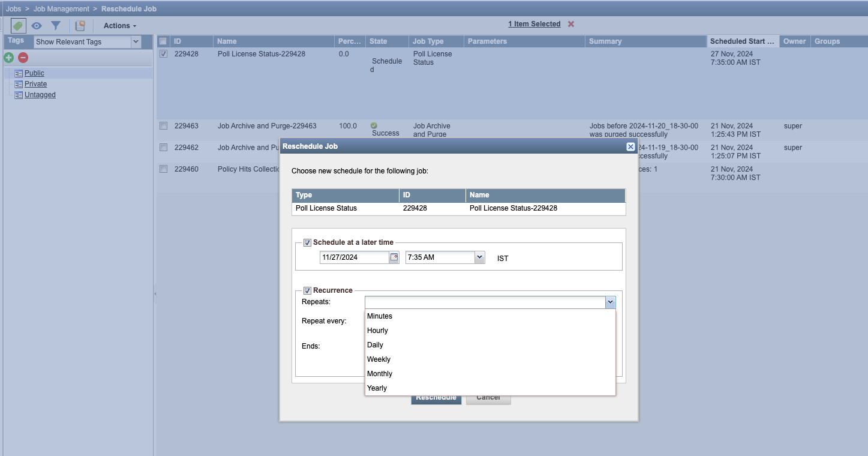Viewport: 868px width, 456px height.
Task: Click job name Poll License Status-229428 in table
Action: (x=262, y=54)
